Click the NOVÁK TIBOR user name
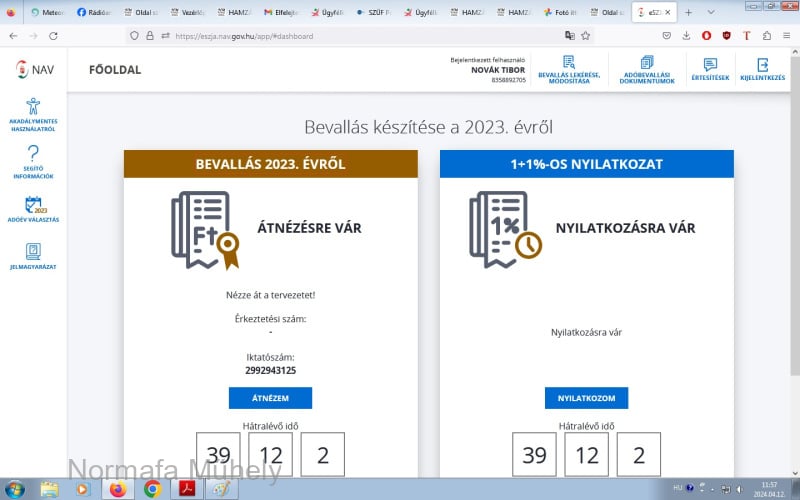Screen dimensions: 800x500 point(498,70)
